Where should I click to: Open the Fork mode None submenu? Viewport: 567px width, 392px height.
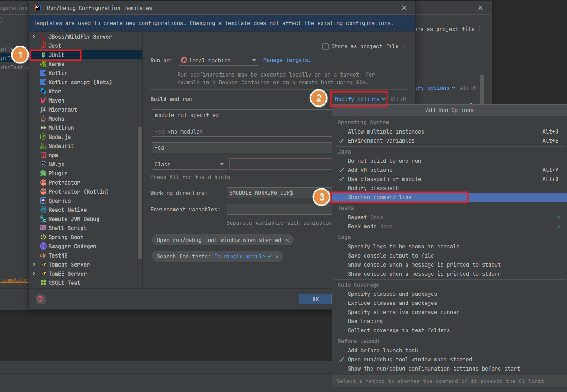[x=449, y=227]
